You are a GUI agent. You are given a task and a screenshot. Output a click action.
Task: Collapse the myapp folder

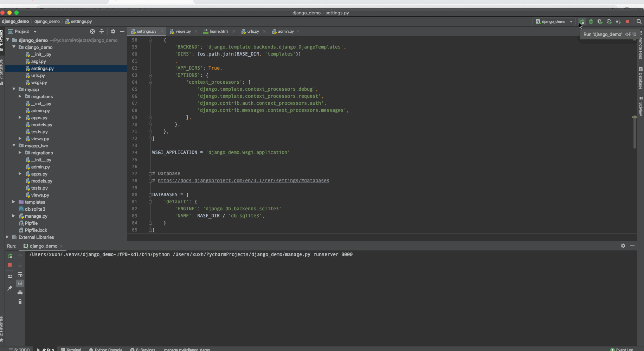pos(14,89)
